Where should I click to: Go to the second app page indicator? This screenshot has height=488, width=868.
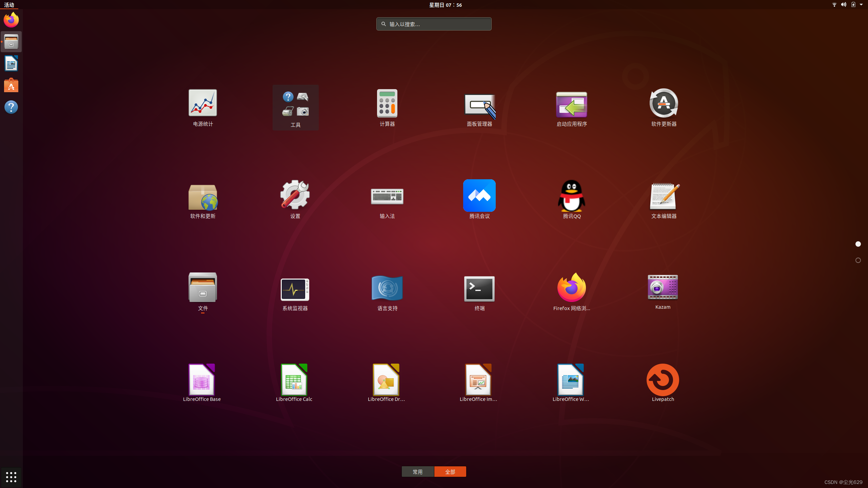click(x=858, y=260)
